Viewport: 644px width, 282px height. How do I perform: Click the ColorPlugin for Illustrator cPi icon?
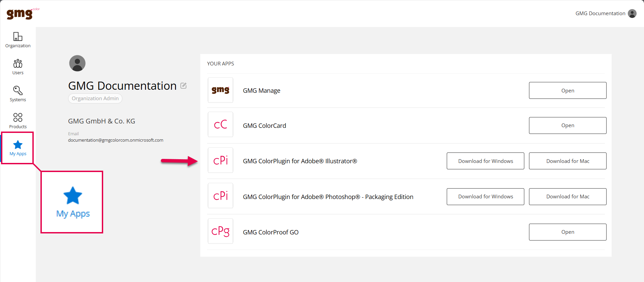[x=221, y=160]
